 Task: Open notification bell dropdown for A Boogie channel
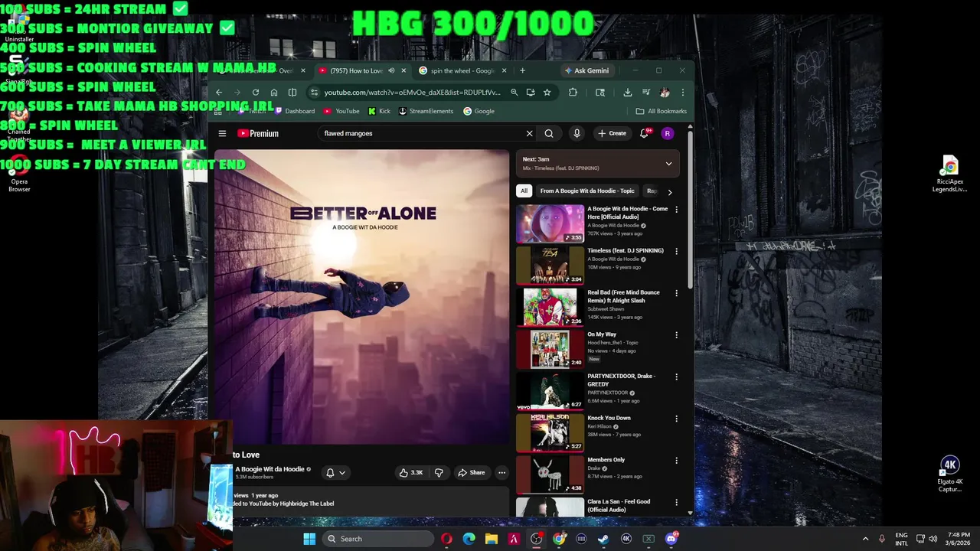[x=335, y=472]
